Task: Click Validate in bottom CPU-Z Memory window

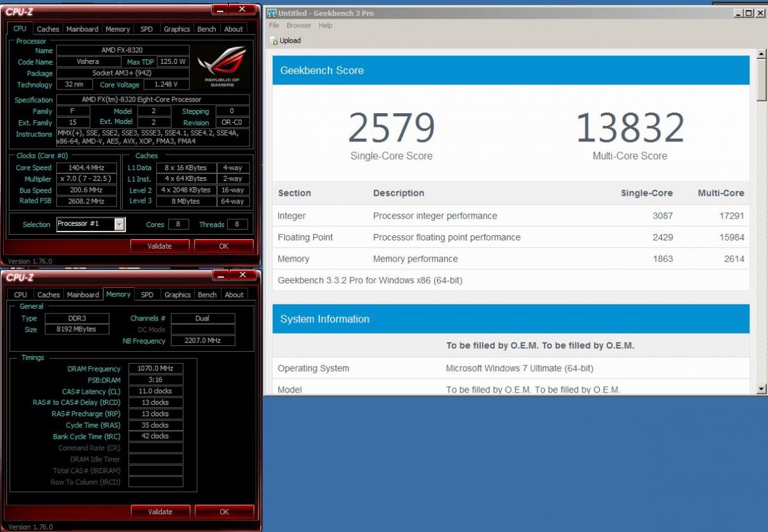Action: (160, 512)
